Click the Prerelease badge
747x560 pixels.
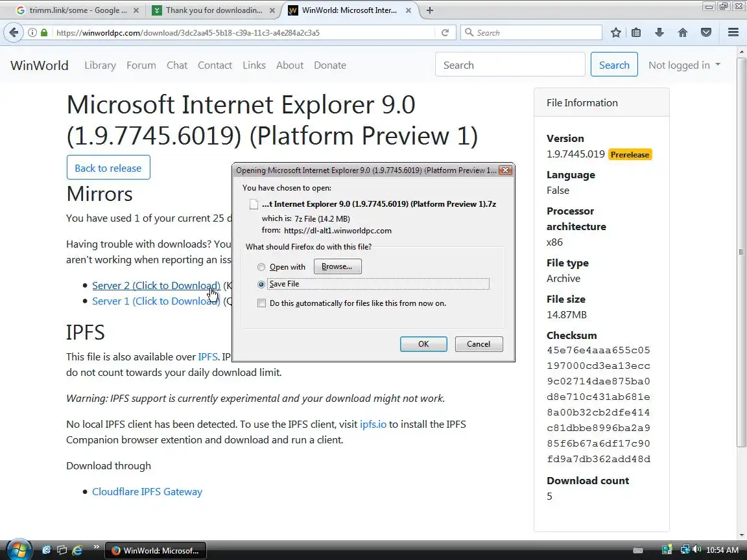[630, 155]
